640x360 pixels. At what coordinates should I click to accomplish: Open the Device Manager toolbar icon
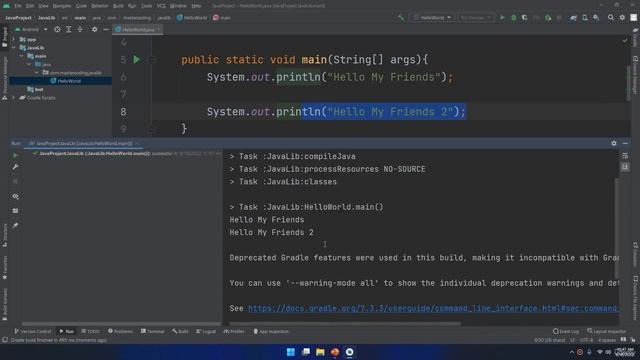tap(585, 18)
